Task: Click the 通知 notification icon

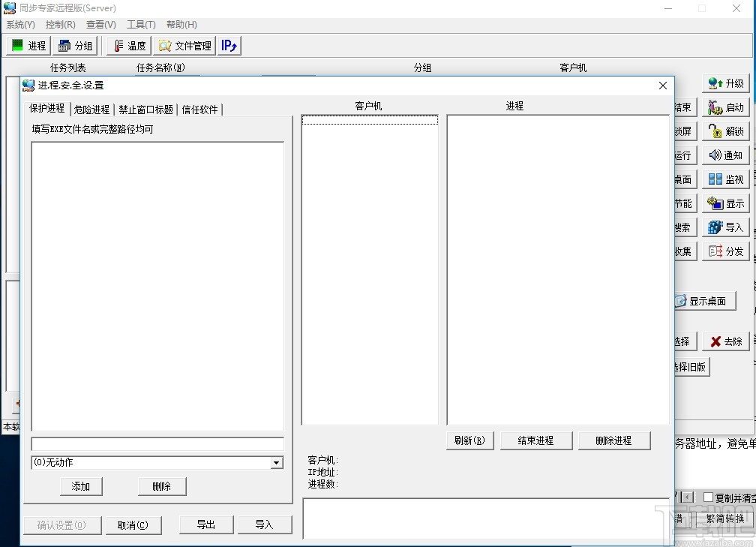Action: (x=724, y=155)
